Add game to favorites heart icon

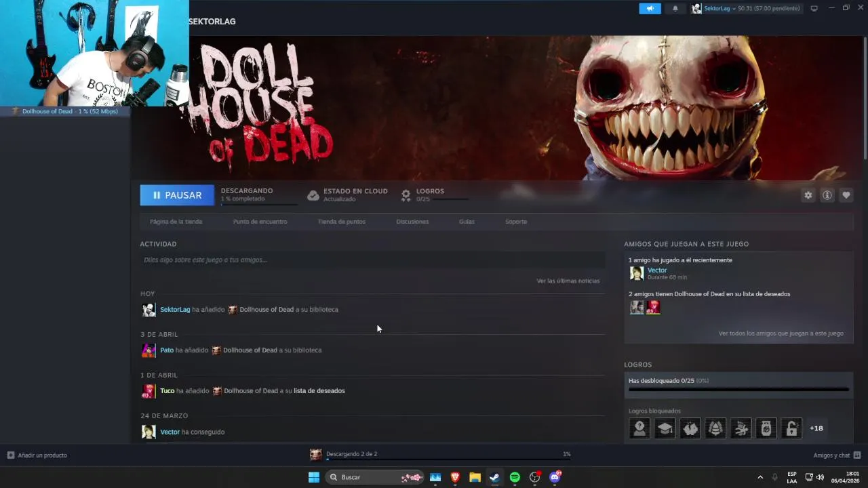pyautogui.click(x=846, y=195)
